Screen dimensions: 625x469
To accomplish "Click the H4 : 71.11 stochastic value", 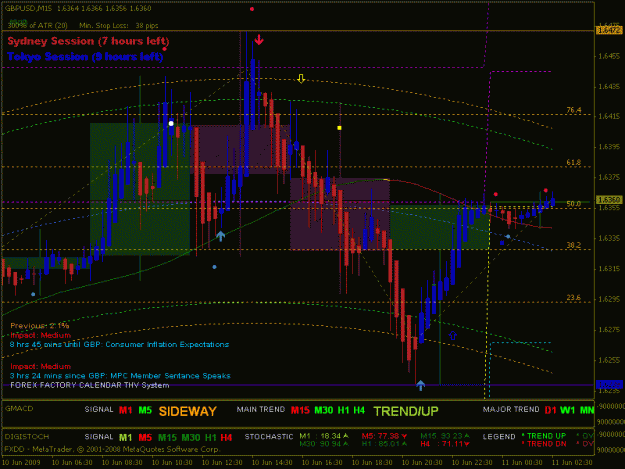I will click(445, 443).
